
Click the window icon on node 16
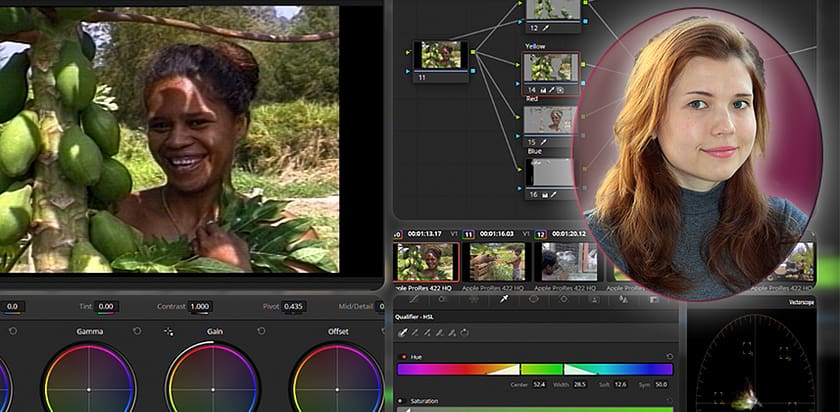point(544,195)
